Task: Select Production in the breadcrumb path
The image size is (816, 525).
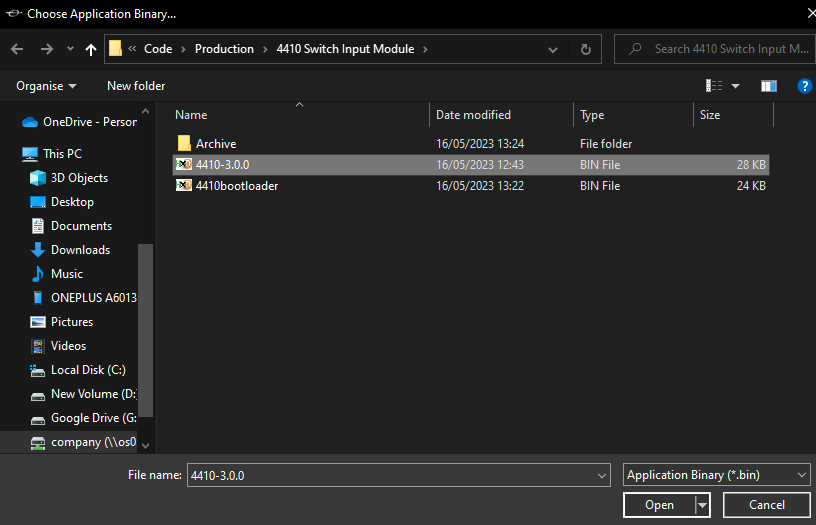Action: click(224, 49)
